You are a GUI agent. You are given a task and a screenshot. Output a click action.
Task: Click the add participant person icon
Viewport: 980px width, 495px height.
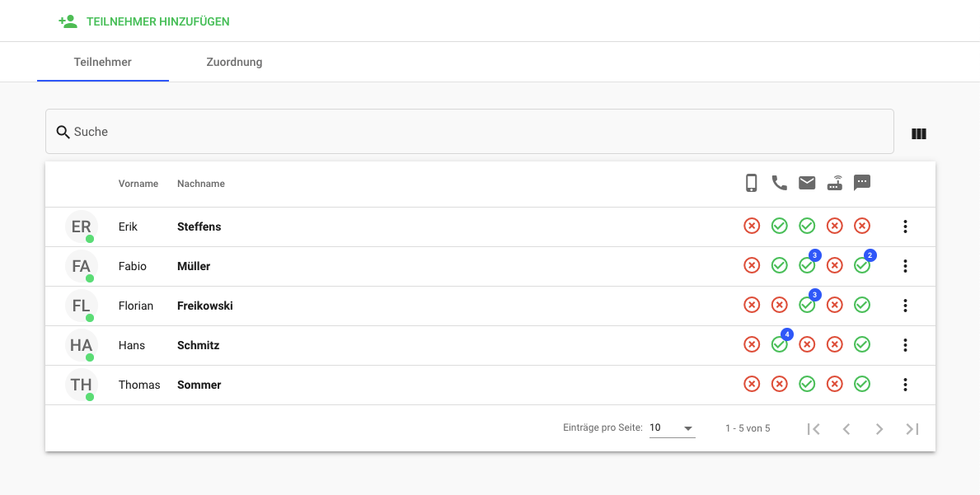pyautogui.click(x=68, y=21)
